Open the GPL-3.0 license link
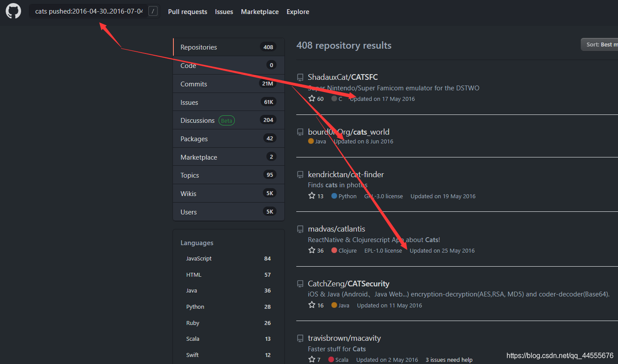Image resolution: width=618 pixels, height=364 pixels. coord(384,196)
